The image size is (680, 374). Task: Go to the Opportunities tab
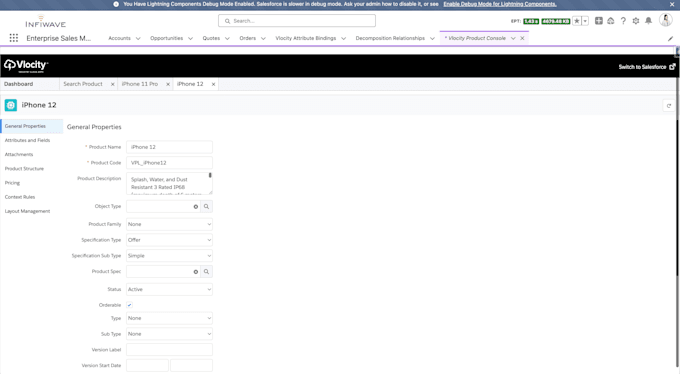(167, 38)
